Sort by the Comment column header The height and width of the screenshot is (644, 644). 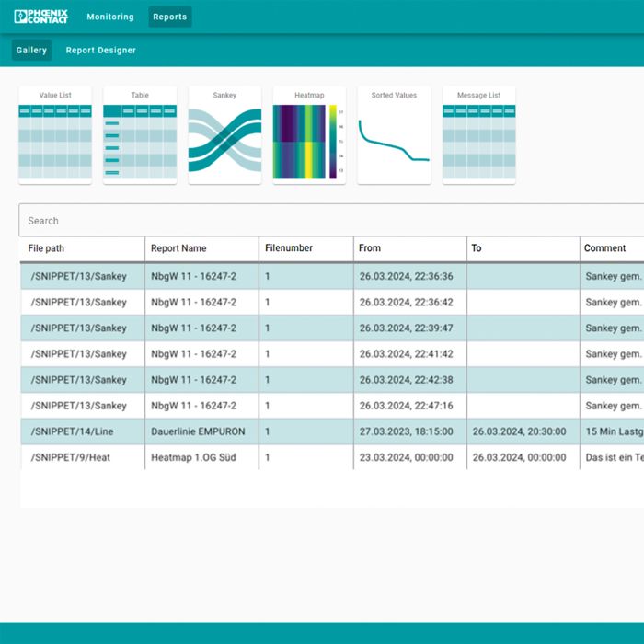point(612,248)
